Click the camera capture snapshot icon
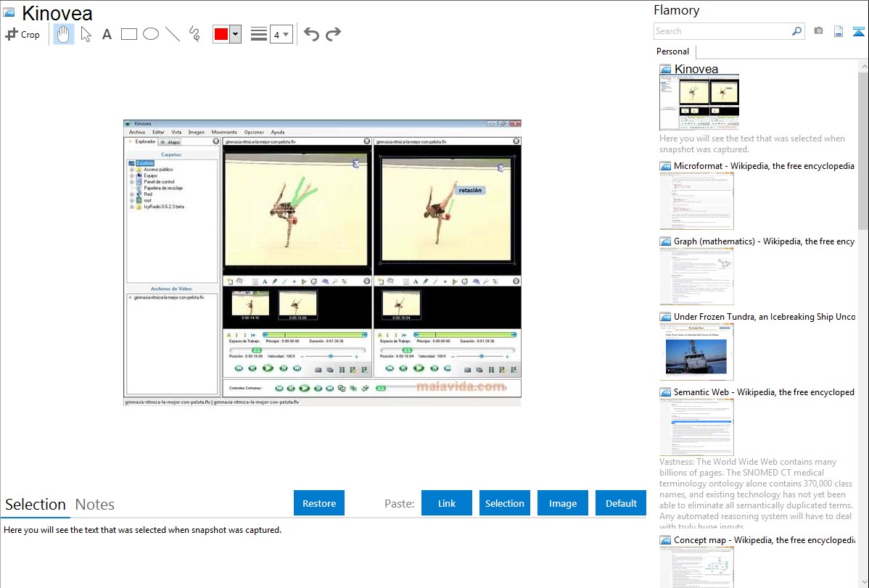869x588 pixels. [818, 31]
